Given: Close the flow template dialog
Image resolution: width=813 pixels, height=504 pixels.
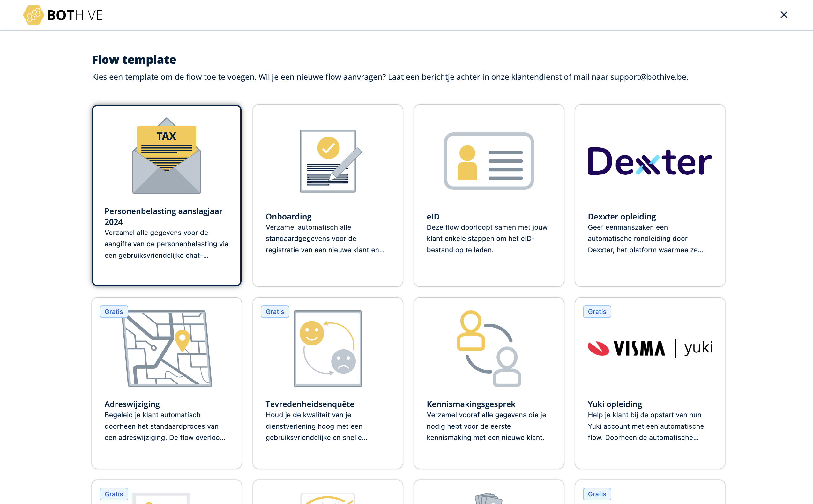Looking at the screenshot, I should [x=783, y=15].
